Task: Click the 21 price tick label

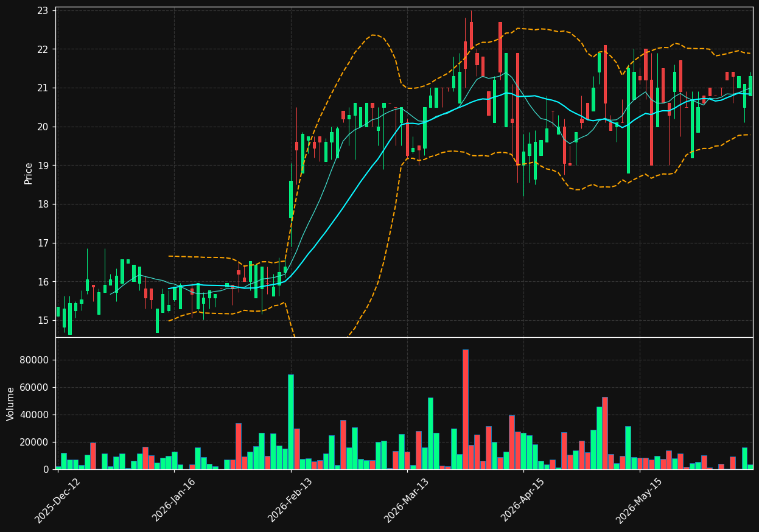Action: [43, 88]
